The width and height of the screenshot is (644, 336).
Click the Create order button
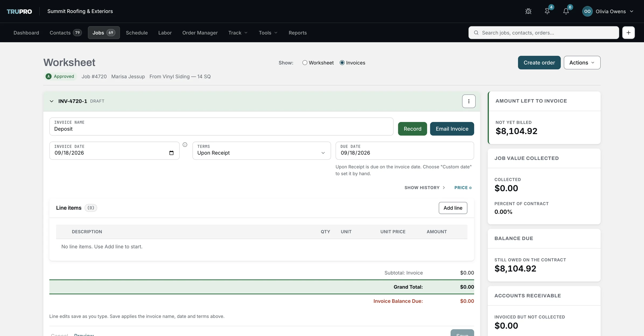point(539,63)
